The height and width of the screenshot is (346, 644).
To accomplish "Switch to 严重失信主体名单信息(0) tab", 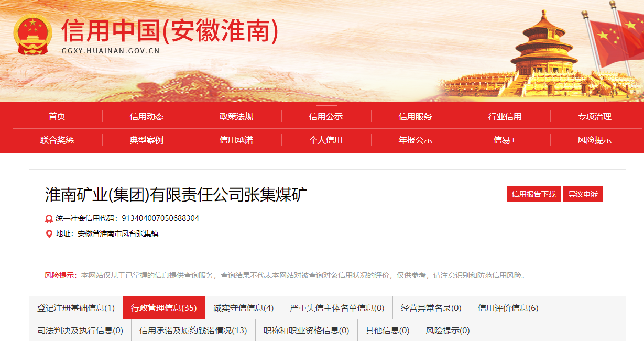I will 337,308.
